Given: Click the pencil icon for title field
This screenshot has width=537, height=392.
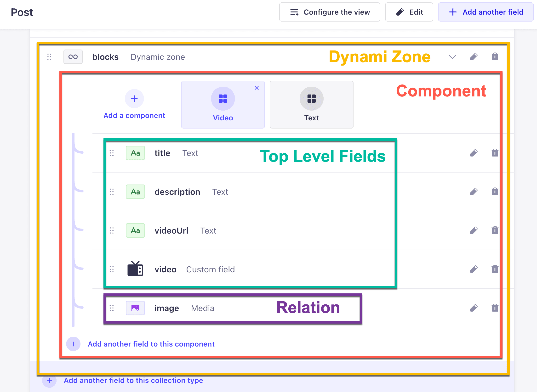Looking at the screenshot, I should (x=474, y=153).
